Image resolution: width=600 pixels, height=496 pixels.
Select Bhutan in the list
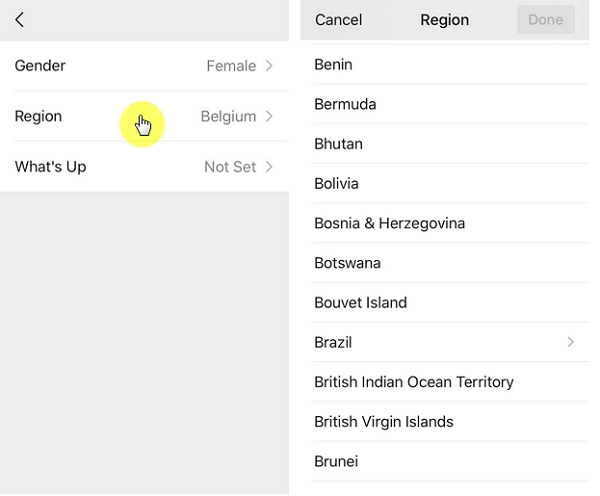tap(338, 144)
